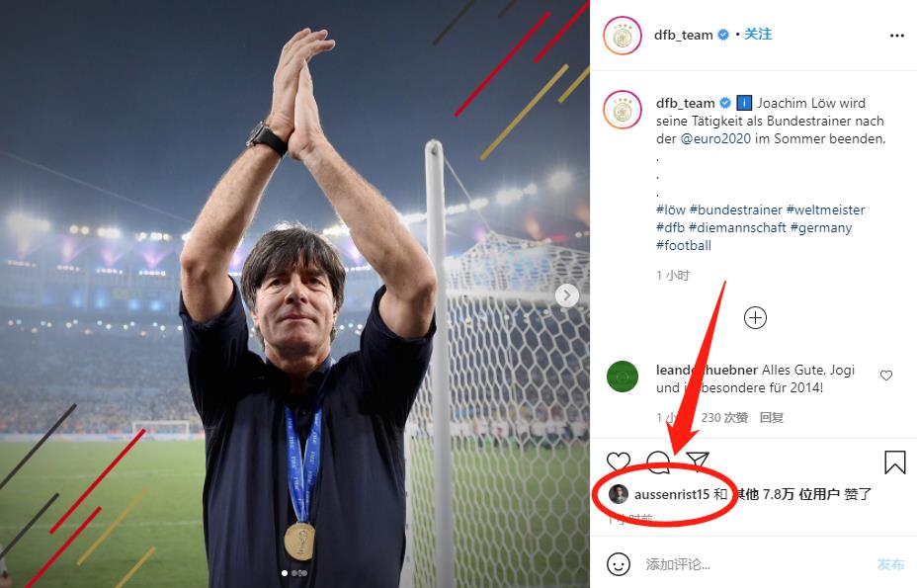Click leander commenter's green avatar
The height and width of the screenshot is (588, 917).
coord(623,378)
